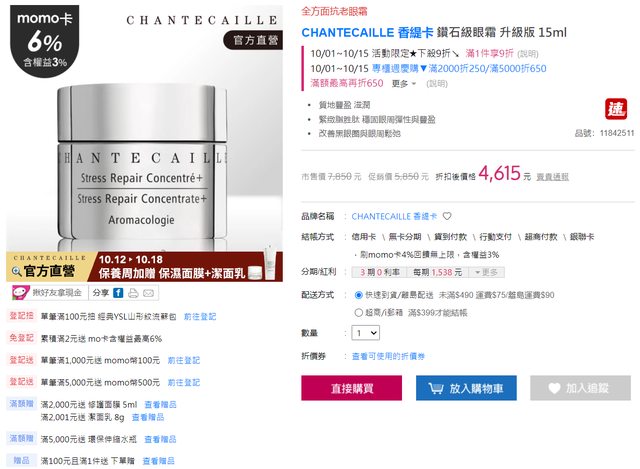
Task: Open the quantity dropdown
Action: tap(366, 333)
